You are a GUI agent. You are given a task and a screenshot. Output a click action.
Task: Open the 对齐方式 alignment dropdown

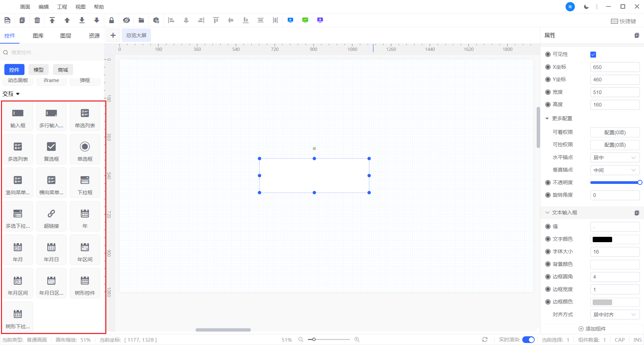click(614, 315)
